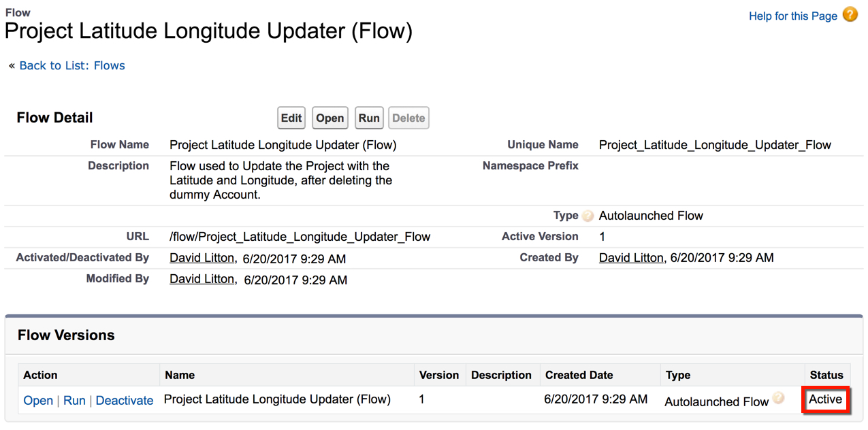The height and width of the screenshot is (430, 868).
Task: Click the Active status cell
Action: pyautogui.click(x=825, y=399)
